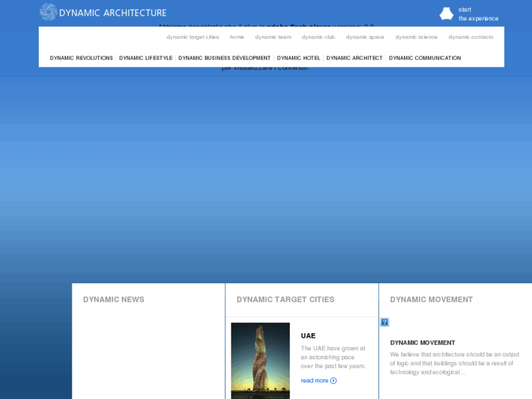The height and width of the screenshot is (399, 532).
Task: Click the DYNAMIC NEWS panel heading
Action: (113, 299)
